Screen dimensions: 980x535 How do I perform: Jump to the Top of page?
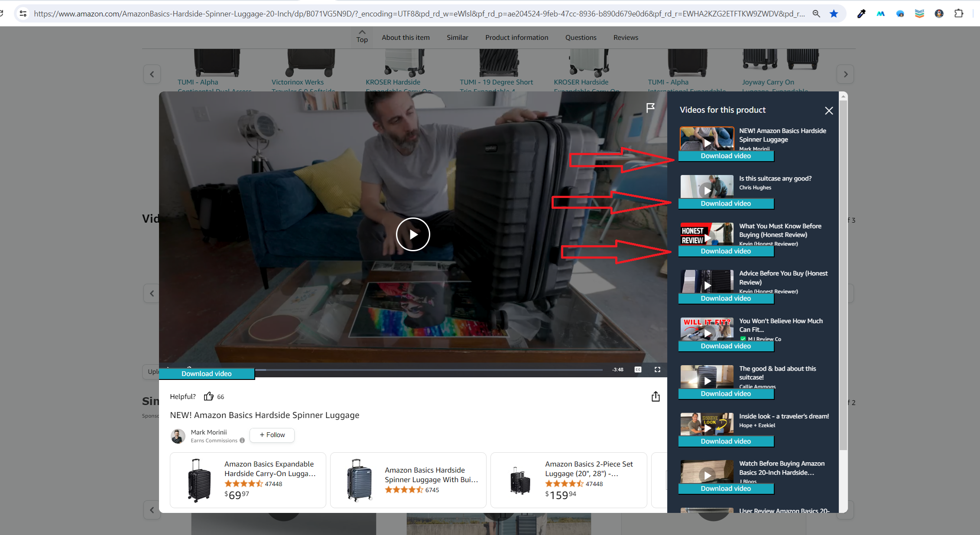pos(362,37)
